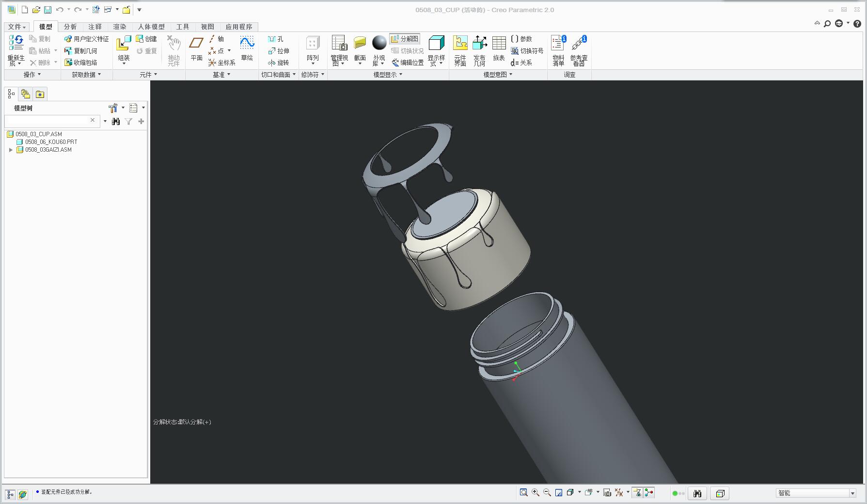Save the model with the floppy disk icon
This screenshot has height=504, width=867.
pyautogui.click(x=47, y=10)
